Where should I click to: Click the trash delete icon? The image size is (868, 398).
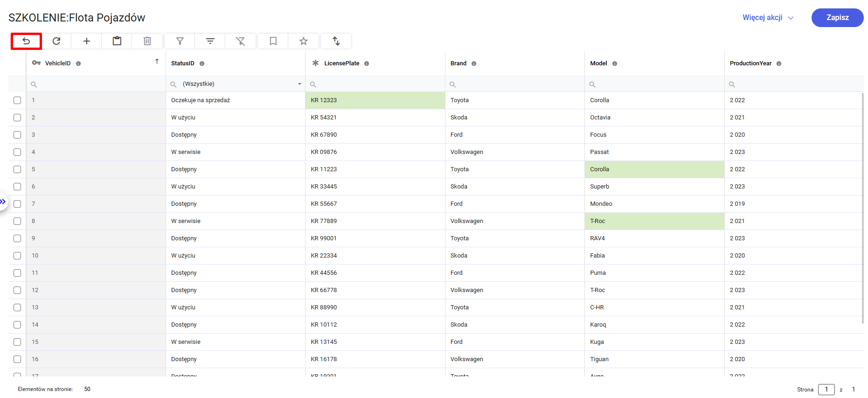(x=147, y=41)
